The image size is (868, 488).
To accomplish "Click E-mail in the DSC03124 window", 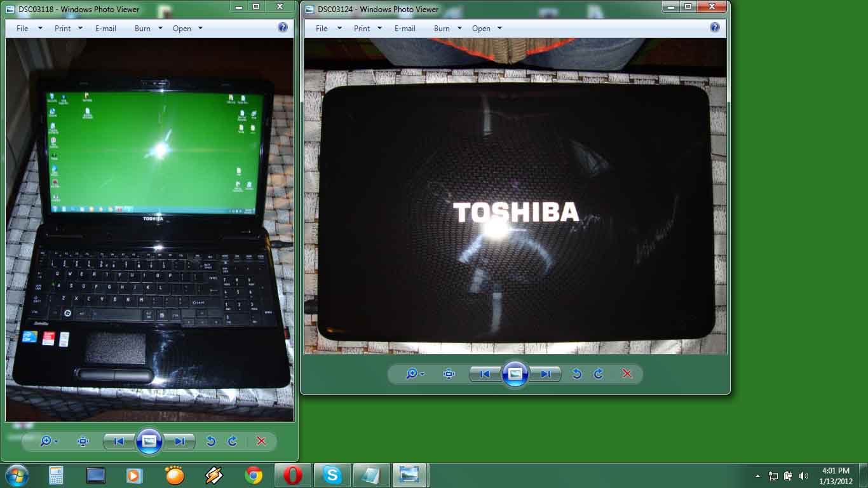I will 405,28.
